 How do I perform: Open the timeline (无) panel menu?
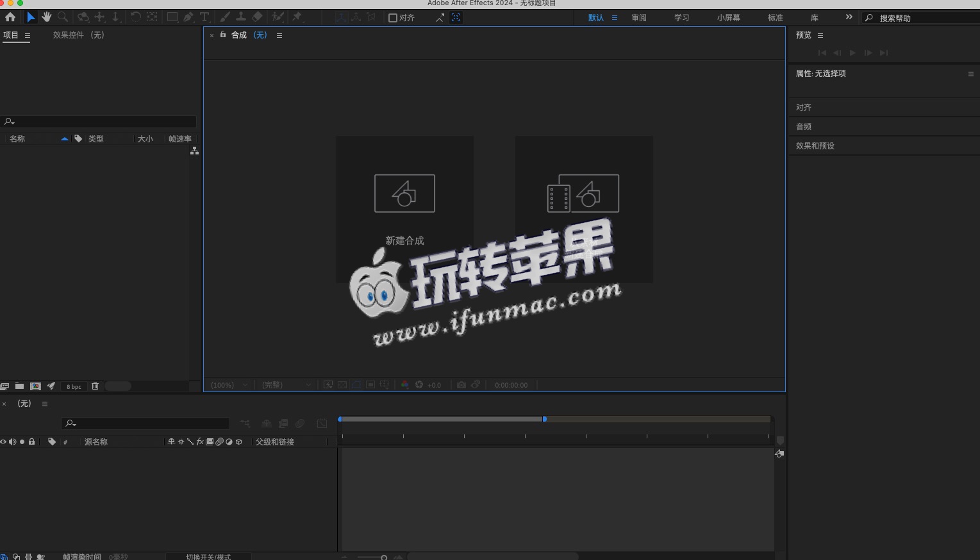pos(45,404)
